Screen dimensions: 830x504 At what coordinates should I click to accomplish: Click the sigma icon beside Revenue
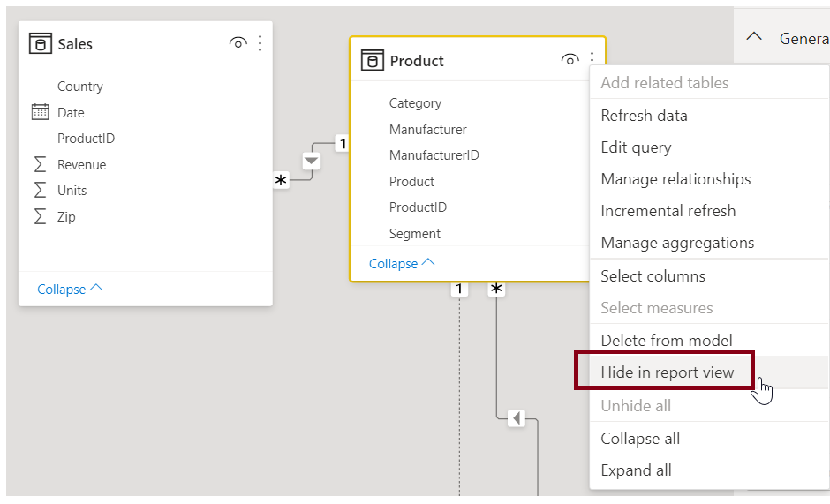click(x=40, y=164)
